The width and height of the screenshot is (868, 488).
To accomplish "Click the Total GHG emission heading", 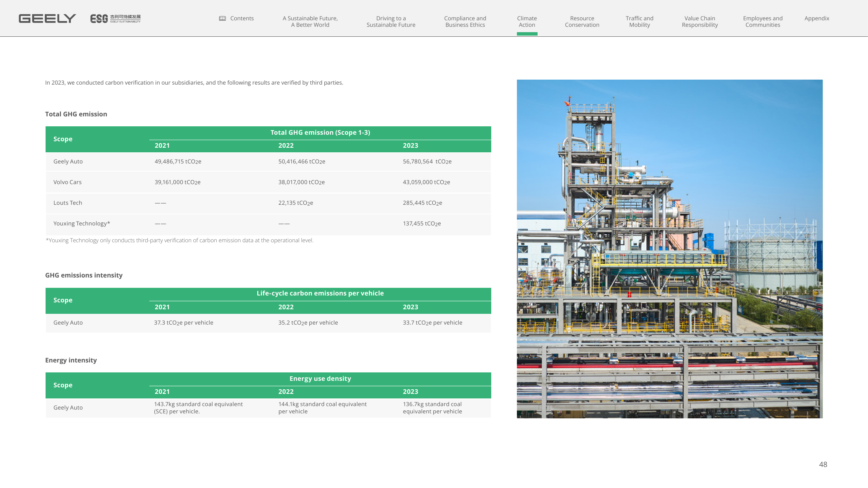I will coord(76,114).
